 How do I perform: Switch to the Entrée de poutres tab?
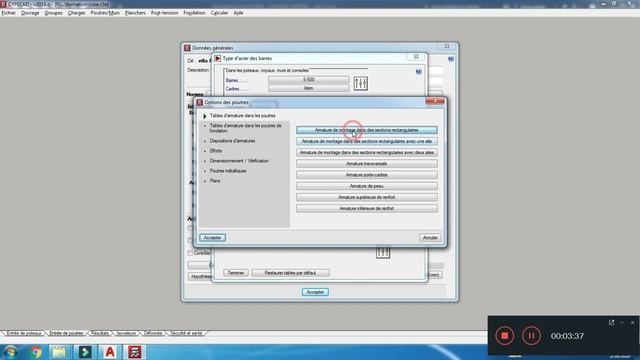pyautogui.click(x=66, y=333)
